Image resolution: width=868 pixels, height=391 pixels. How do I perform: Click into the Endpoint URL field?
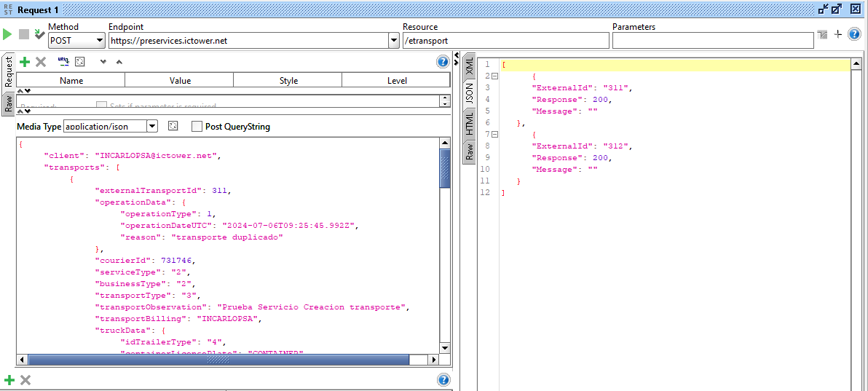pos(248,41)
